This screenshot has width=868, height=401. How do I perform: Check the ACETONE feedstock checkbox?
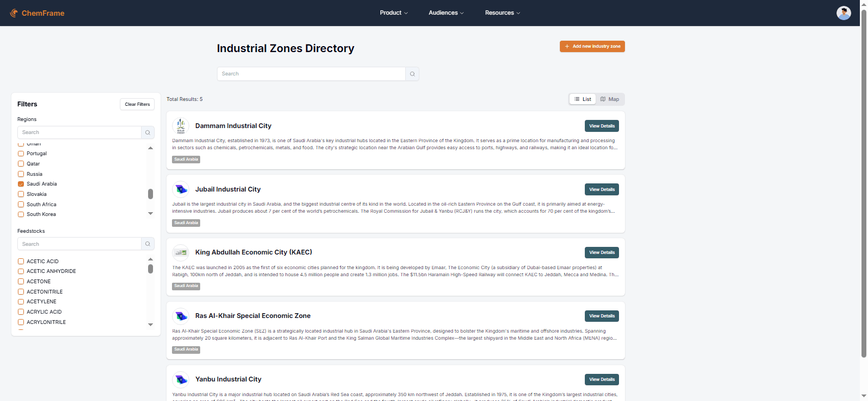pos(21,282)
